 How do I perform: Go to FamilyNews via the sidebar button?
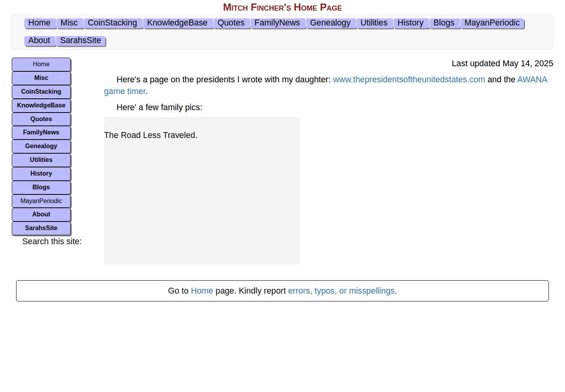(41, 132)
